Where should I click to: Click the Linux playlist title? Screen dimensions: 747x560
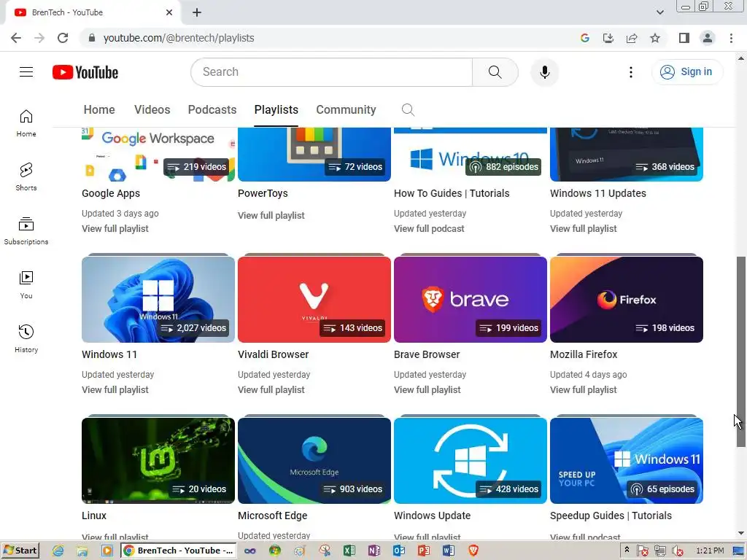pos(94,516)
